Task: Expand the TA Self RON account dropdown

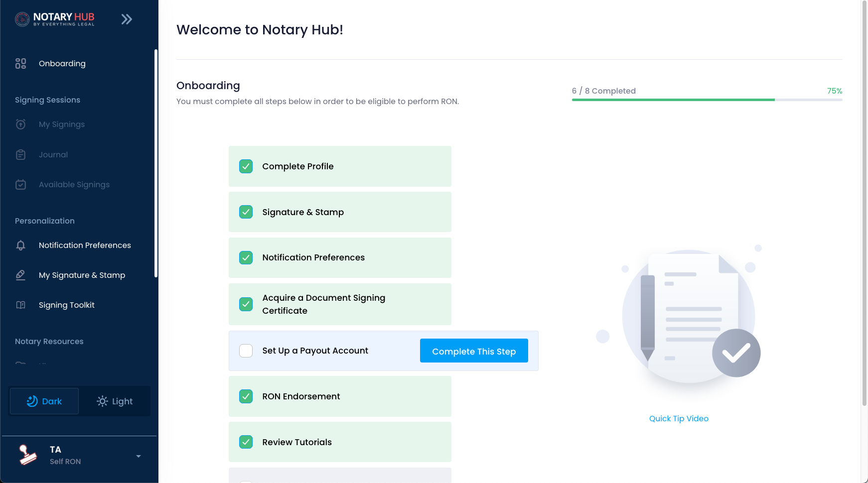Action: click(139, 456)
